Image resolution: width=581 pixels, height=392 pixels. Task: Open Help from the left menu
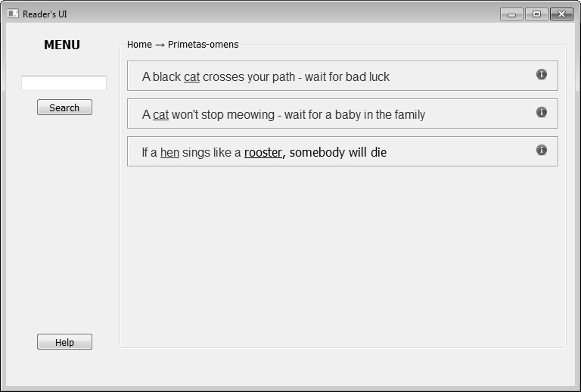coord(64,343)
